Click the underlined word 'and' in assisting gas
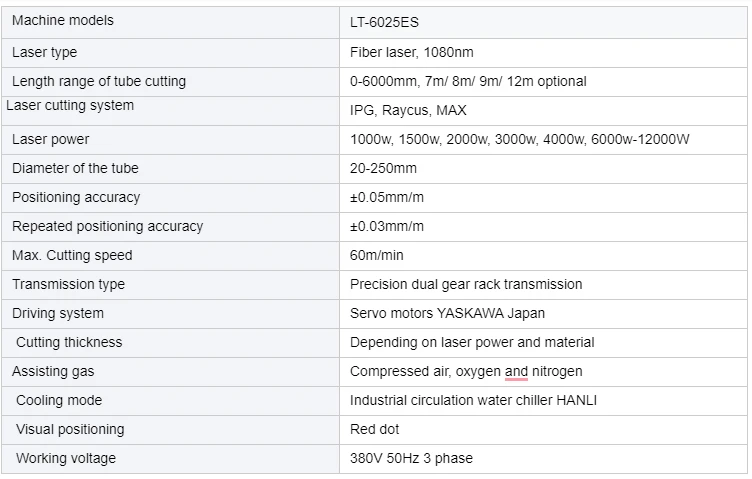The width and height of the screenshot is (752, 479). (516, 372)
